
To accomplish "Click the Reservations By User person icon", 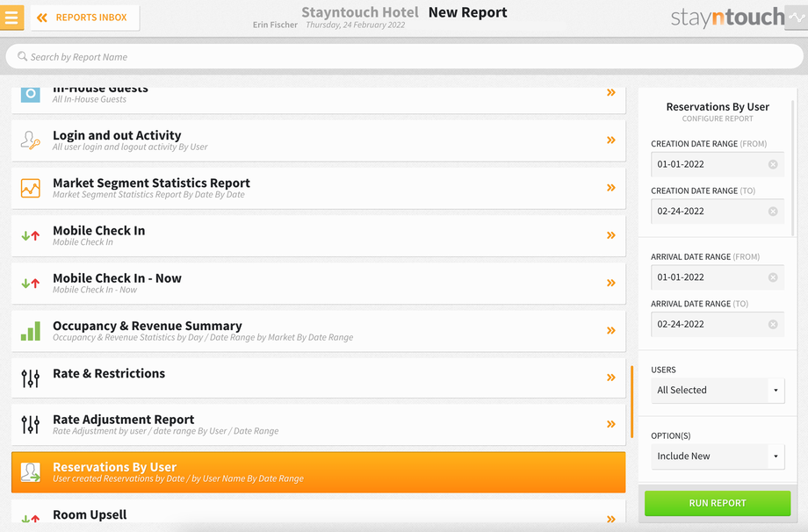I will coord(31,472).
